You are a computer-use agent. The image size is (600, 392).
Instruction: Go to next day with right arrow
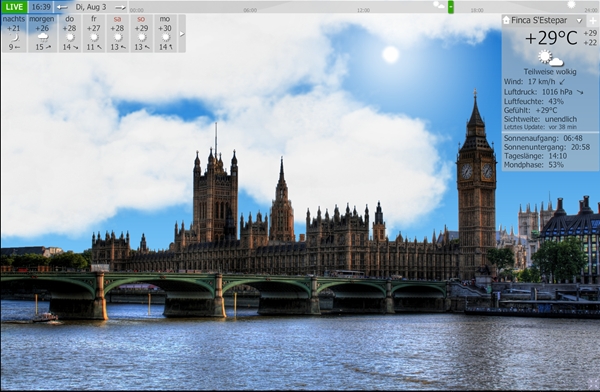(121, 7)
